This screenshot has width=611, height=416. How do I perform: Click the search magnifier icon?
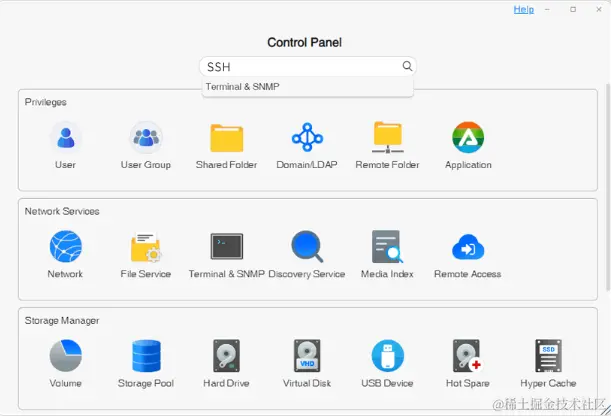click(407, 66)
